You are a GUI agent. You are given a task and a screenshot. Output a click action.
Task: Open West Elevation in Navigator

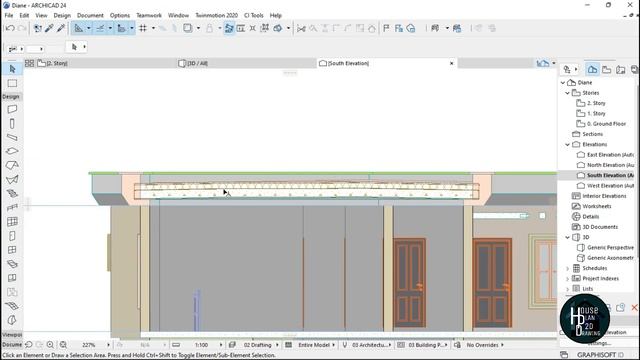(x=610, y=186)
